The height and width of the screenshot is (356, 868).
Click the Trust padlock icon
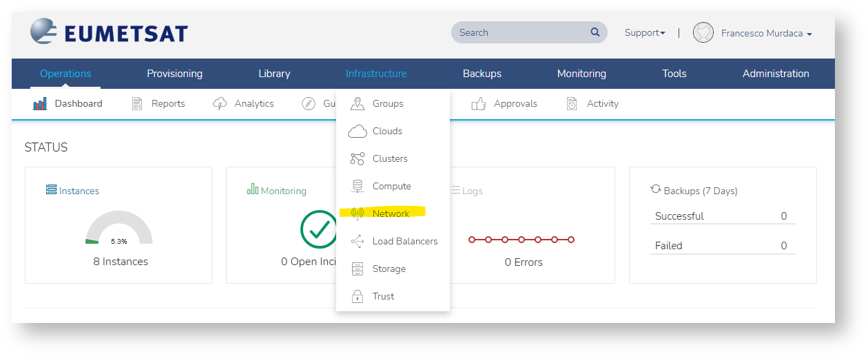point(357,297)
